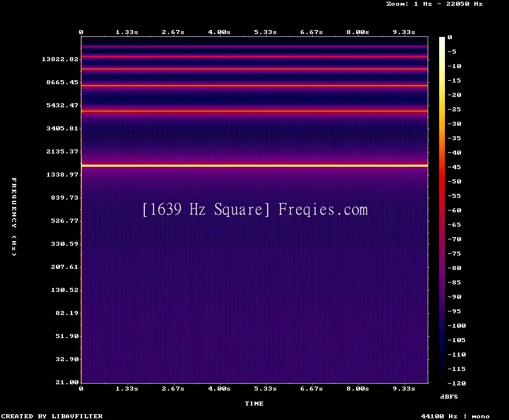Screen dimensions: 509x420
Task: Click the 207.61 frequency axis label
Action: point(65,267)
